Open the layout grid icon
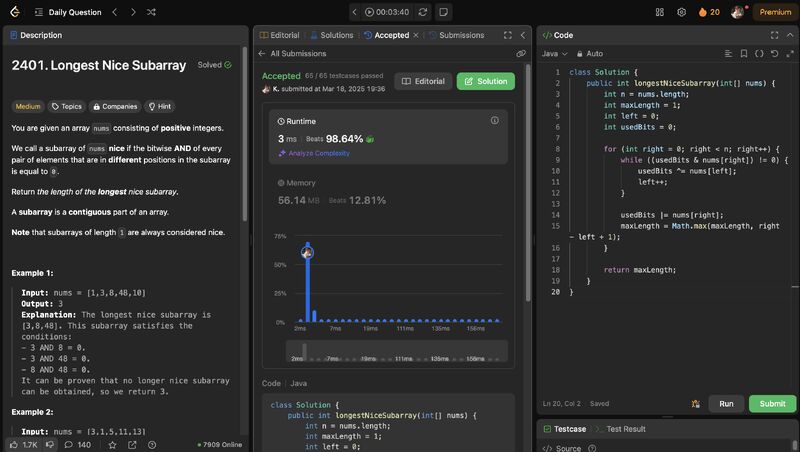The width and height of the screenshot is (800, 452). coord(660,12)
